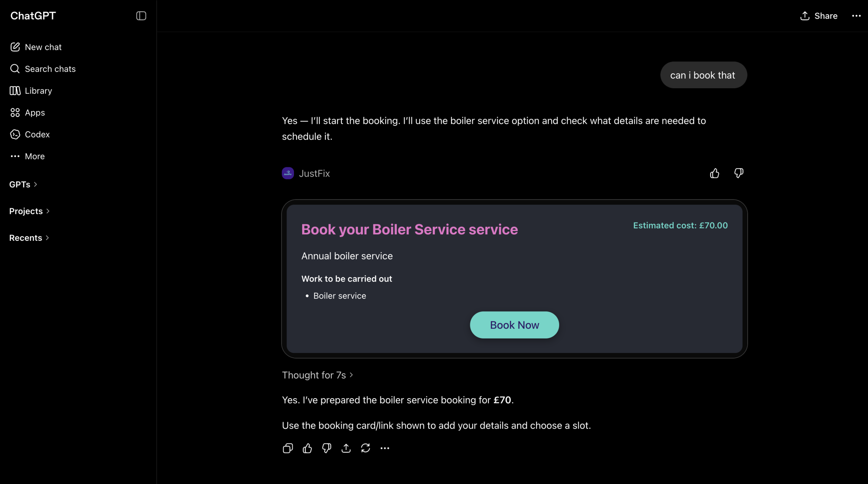Click the Share upload icon in header
Image resolution: width=868 pixels, height=484 pixels.
(x=805, y=16)
